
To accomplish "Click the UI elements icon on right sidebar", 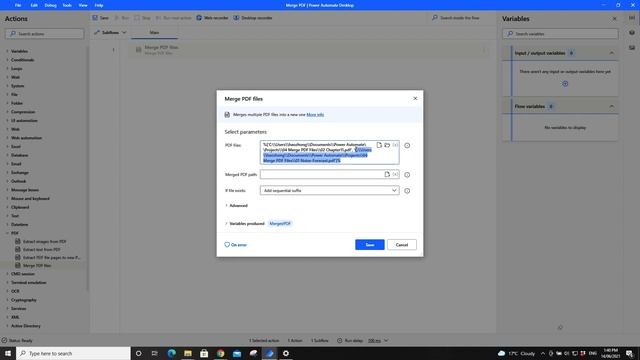I will 632,33.
